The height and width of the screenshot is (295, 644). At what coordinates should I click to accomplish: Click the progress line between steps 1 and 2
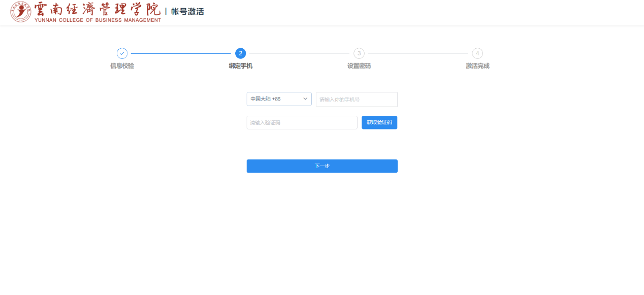(x=181, y=53)
